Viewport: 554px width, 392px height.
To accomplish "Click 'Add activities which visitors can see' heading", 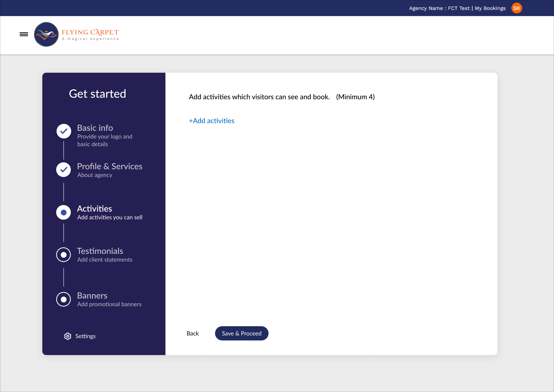I will [x=259, y=97].
